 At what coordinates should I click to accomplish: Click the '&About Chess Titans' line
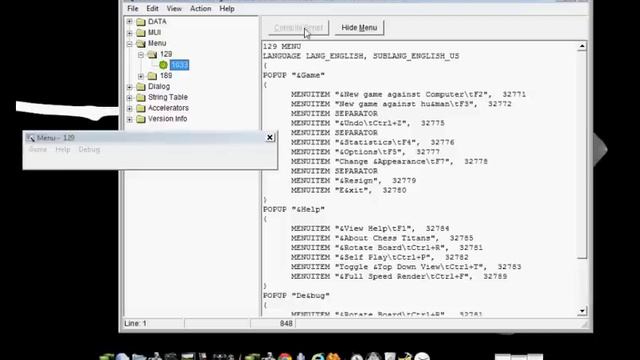pos(382,238)
